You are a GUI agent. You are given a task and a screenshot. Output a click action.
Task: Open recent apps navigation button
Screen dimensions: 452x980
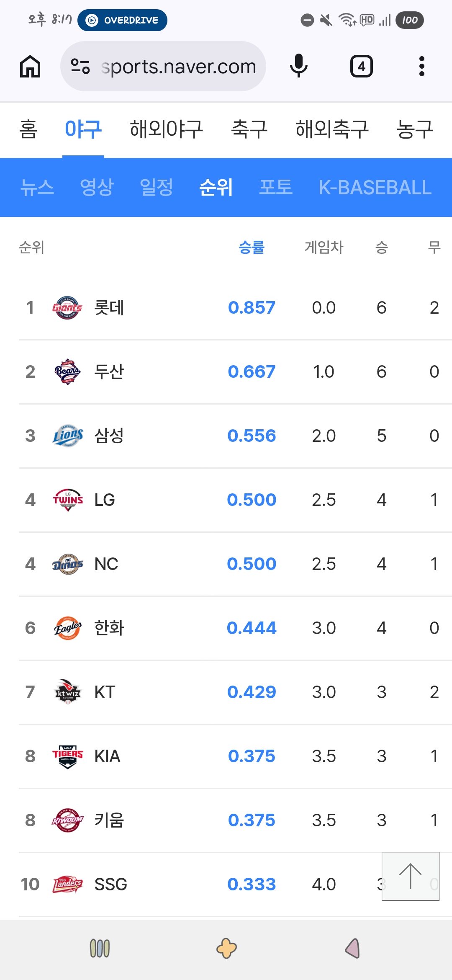(100, 948)
